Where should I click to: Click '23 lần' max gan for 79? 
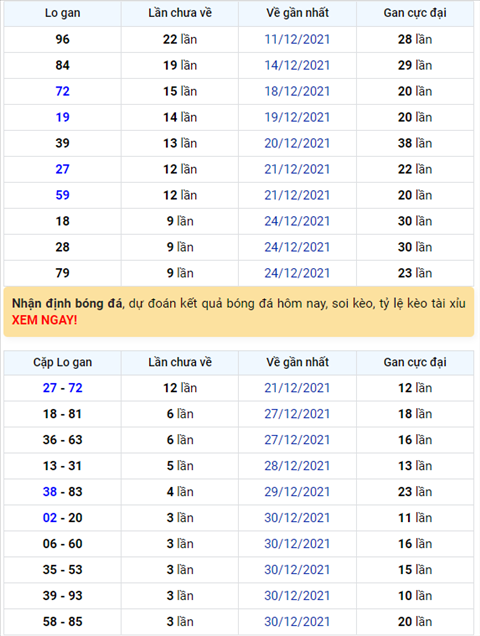[x=415, y=273]
